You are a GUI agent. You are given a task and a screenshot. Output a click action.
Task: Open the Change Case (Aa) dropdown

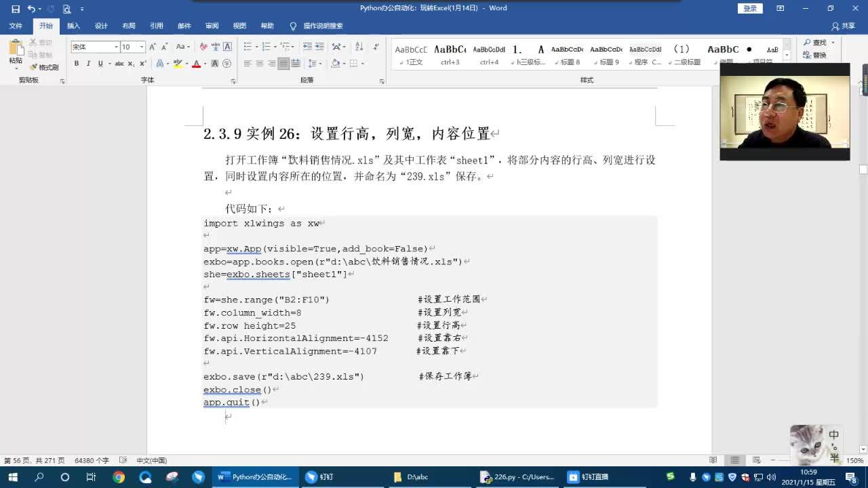coord(183,47)
